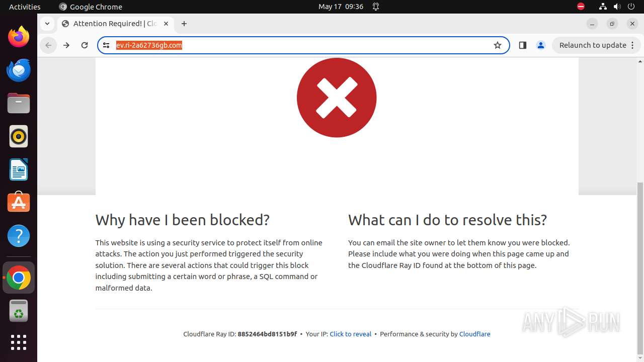The width and height of the screenshot is (644, 362).
Task: Open the Trash in the dock
Action: (19, 311)
